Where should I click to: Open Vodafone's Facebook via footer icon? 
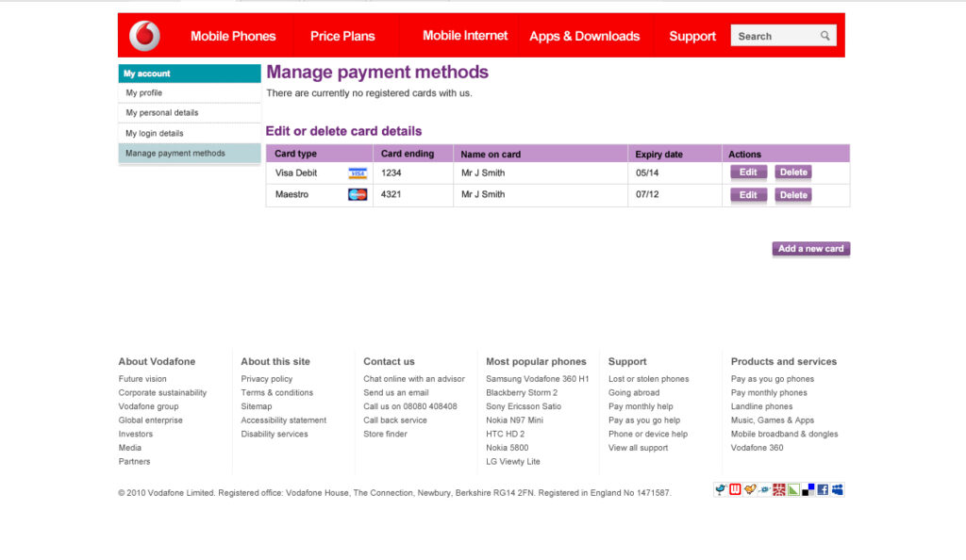click(x=822, y=489)
